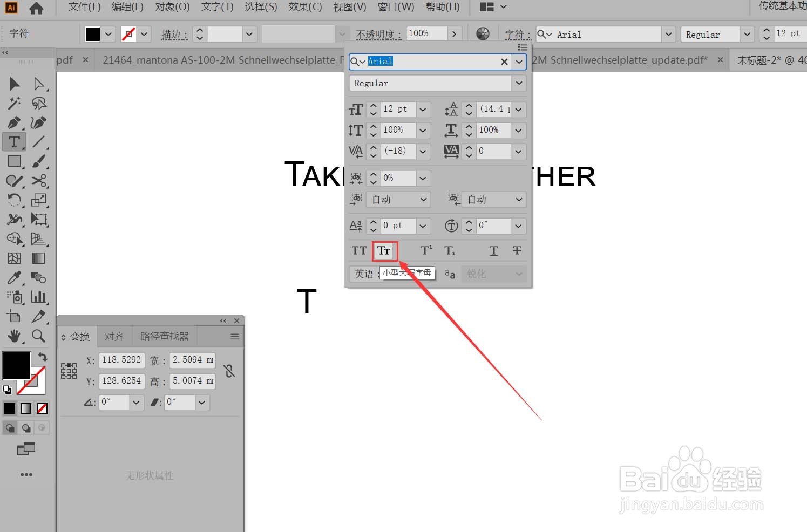This screenshot has height=532, width=807.
Task: Expand the kerning (-18) dropdown
Action: point(423,152)
